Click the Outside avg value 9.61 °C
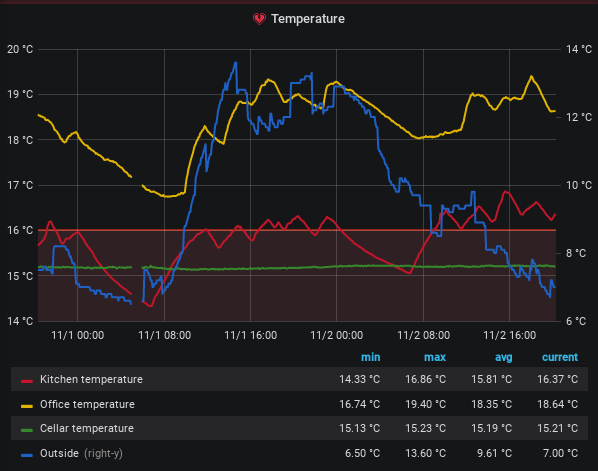The width and height of the screenshot is (598, 471). 494,453
